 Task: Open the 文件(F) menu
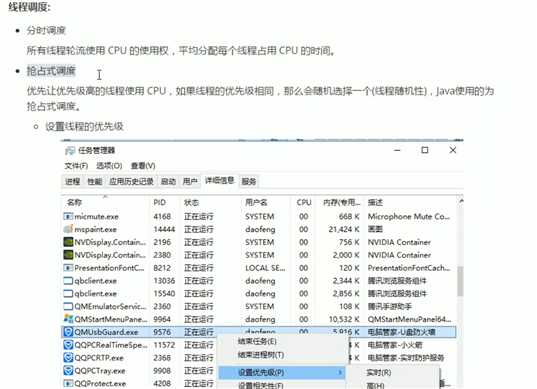click(76, 166)
